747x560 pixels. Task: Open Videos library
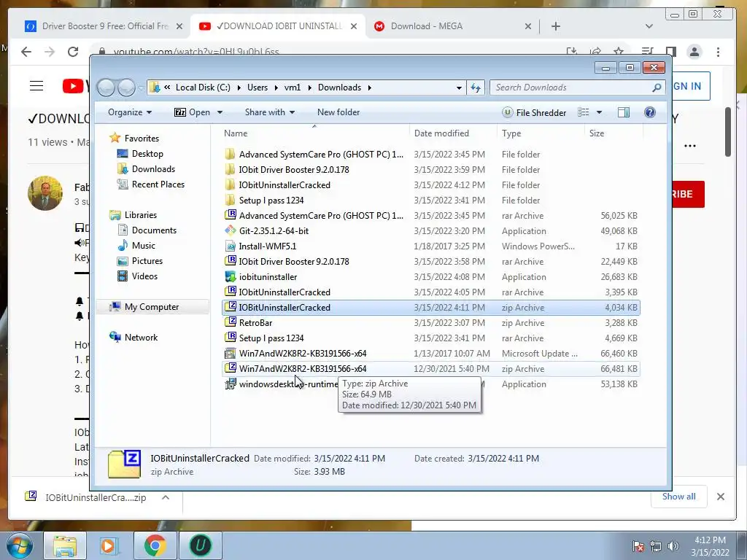pyautogui.click(x=144, y=276)
